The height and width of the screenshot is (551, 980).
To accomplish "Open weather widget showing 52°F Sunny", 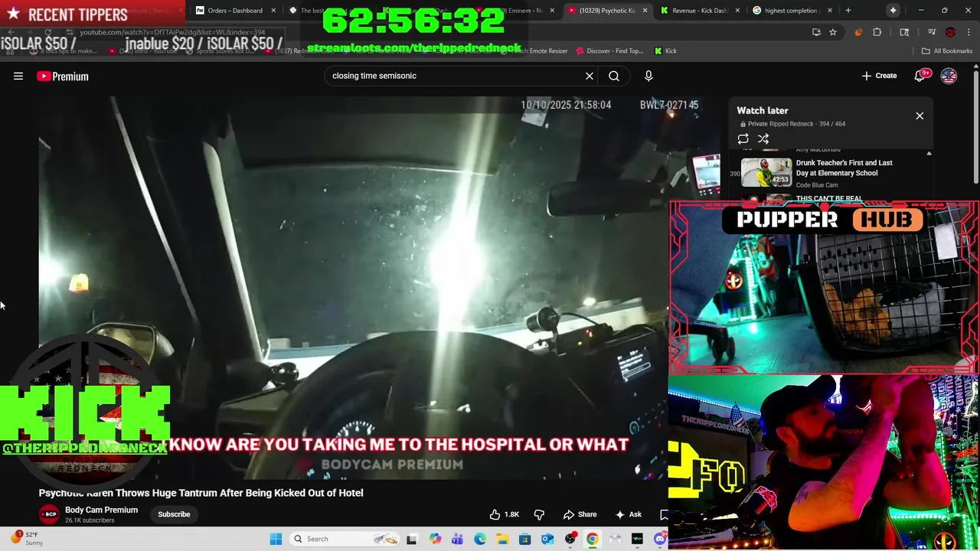I will (26, 539).
